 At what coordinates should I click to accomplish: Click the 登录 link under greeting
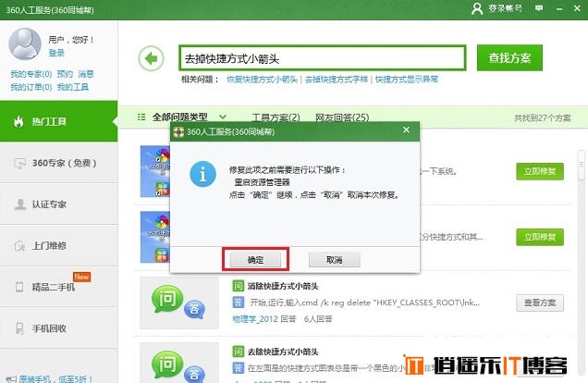(56, 53)
